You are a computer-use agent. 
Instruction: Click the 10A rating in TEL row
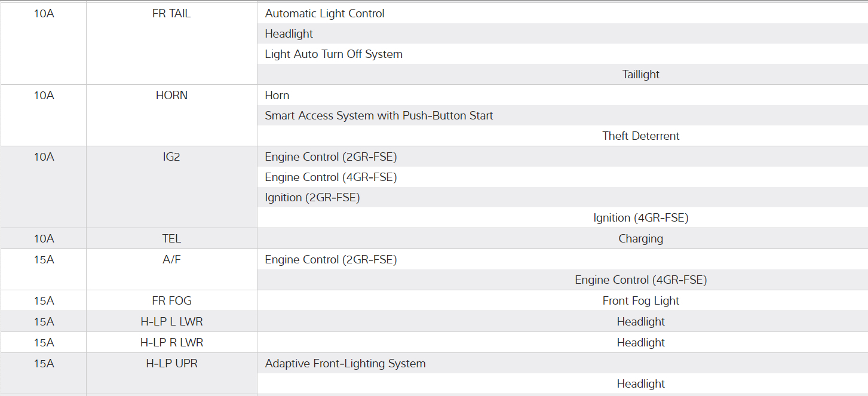[x=44, y=239]
